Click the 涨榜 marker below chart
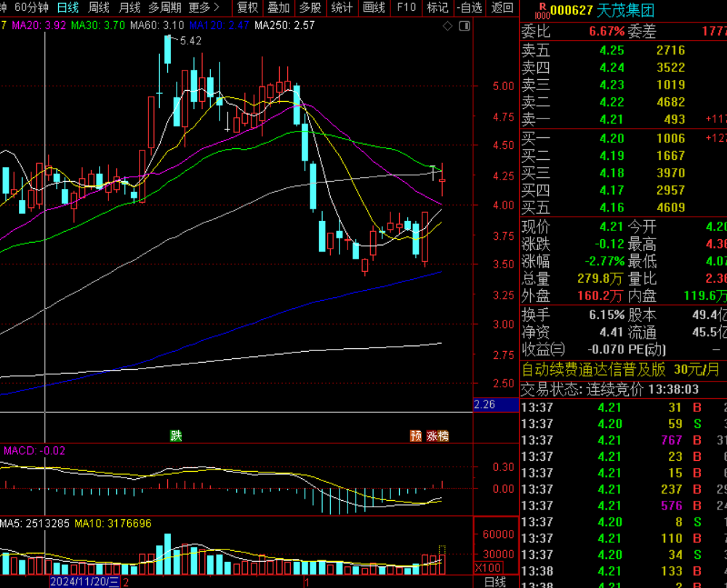727x588 pixels. click(x=437, y=435)
